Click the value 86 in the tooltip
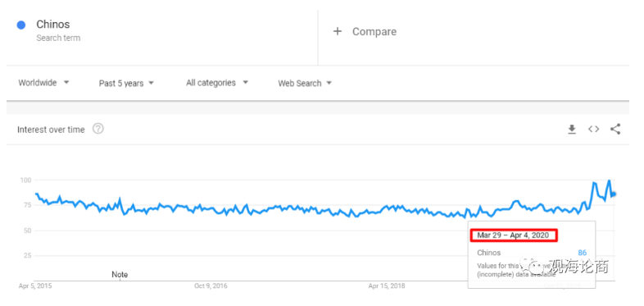The height and width of the screenshot is (306, 644). 582,253
